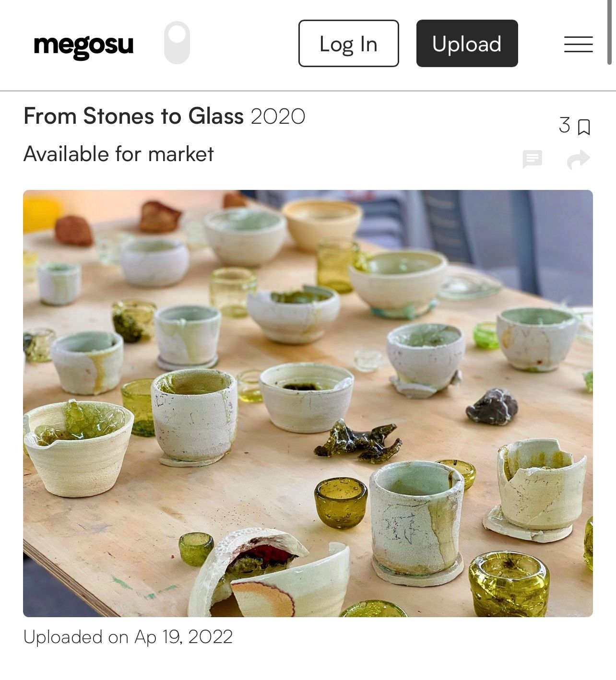The image size is (616, 680).
Task: Click the bookmark count number 3
Action: click(x=565, y=125)
